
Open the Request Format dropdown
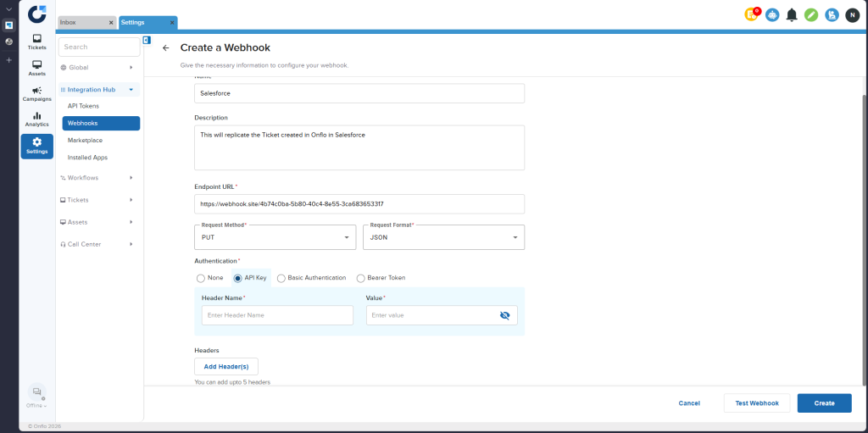[443, 237]
